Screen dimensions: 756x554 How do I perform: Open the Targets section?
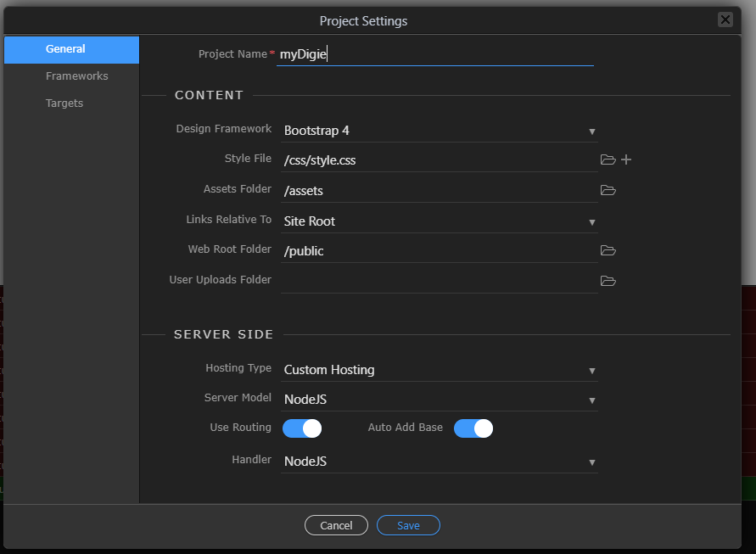(64, 104)
